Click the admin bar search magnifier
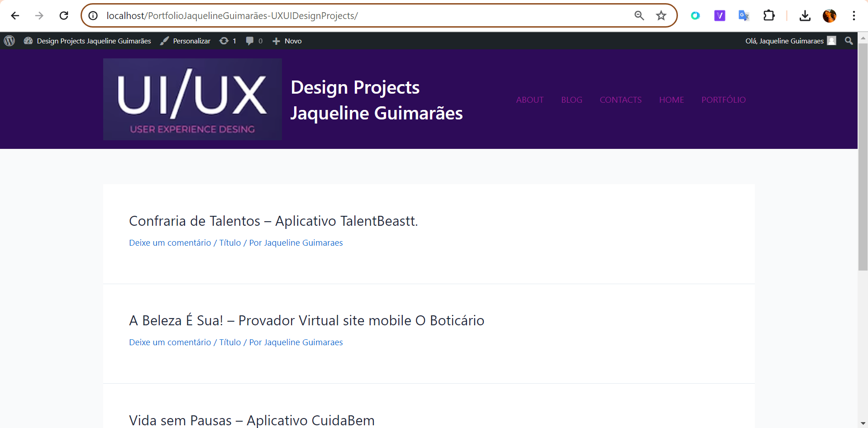The image size is (868, 428). point(849,41)
